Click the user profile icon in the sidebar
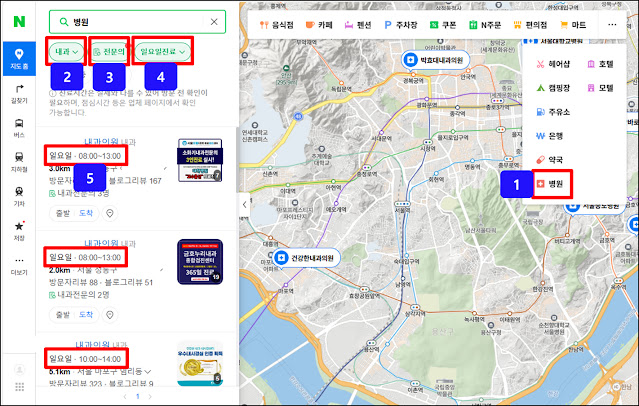 point(19,370)
